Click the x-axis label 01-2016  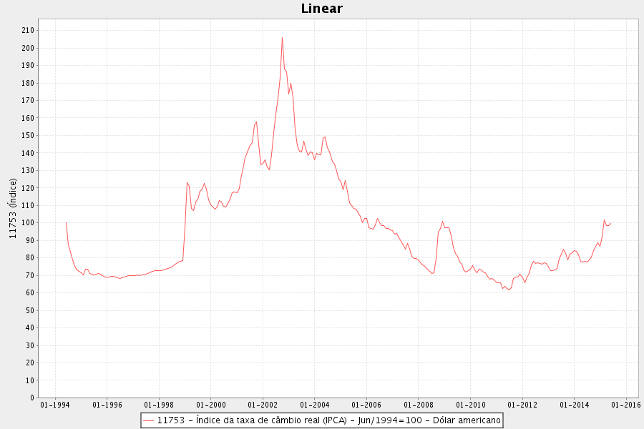pos(626,405)
